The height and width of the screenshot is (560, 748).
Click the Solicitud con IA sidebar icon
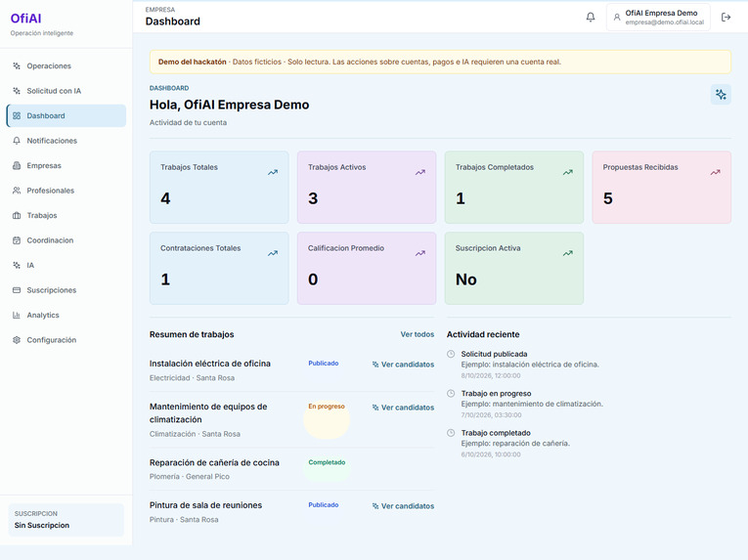(17, 91)
